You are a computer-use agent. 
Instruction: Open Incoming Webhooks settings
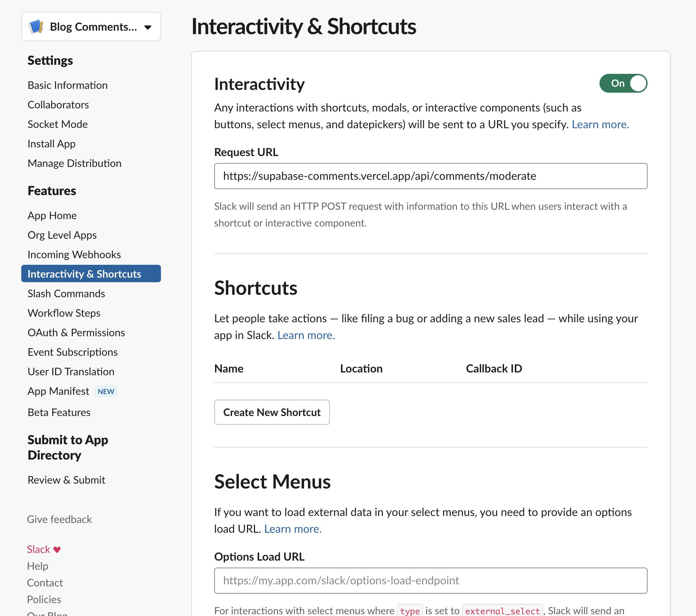(x=74, y=254)
